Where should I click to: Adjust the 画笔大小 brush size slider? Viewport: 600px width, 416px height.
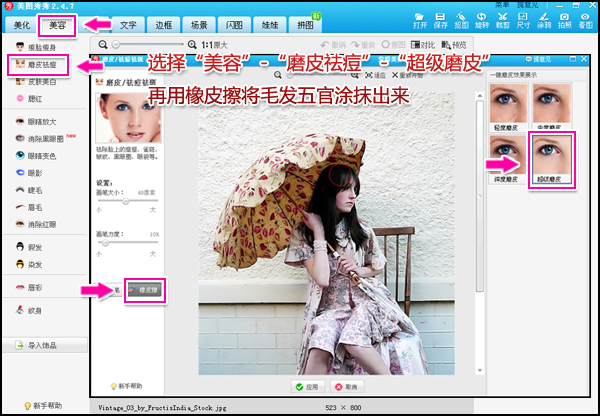(x=124, y=202)
